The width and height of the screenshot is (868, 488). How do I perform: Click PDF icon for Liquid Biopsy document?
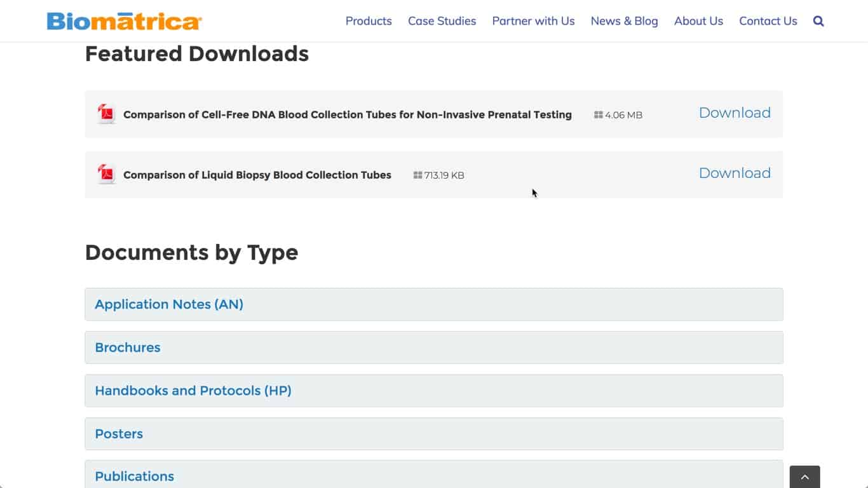[x=106, y=174]
